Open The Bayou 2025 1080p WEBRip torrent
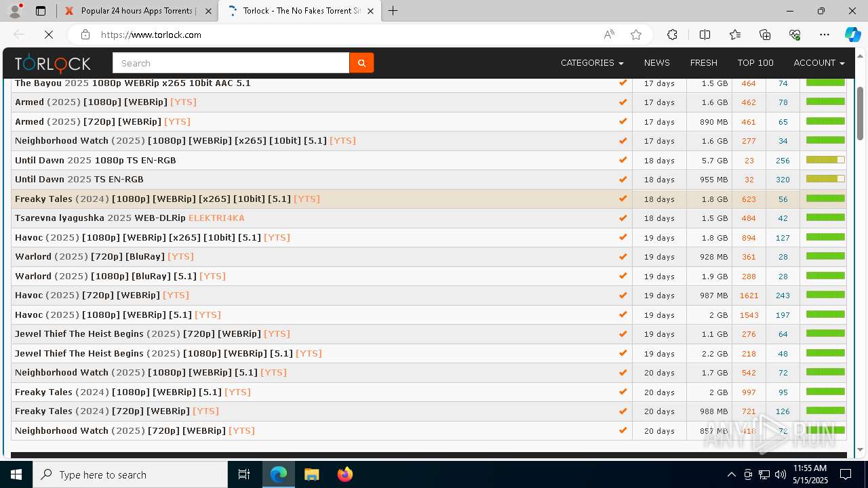 [133, 83]
